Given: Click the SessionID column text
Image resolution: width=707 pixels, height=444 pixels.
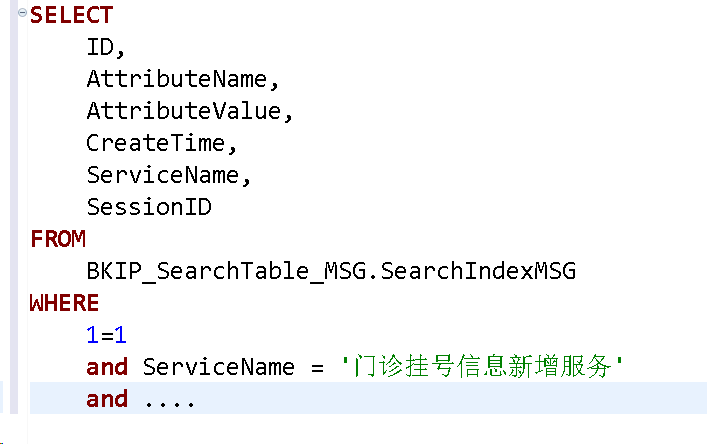Looking at the screenshot, I should 149,208.
